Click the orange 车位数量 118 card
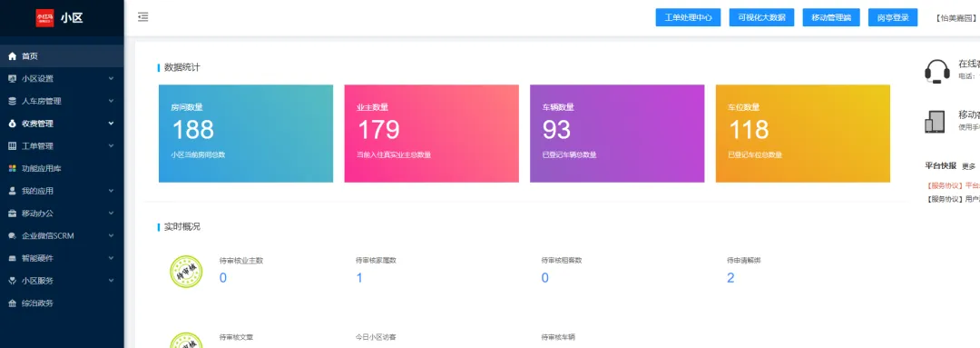980x348 pixels. point(802,134)
